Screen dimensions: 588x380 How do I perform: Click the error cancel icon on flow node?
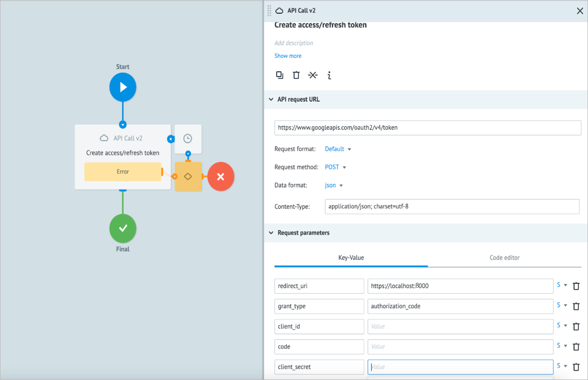(221, 176)
